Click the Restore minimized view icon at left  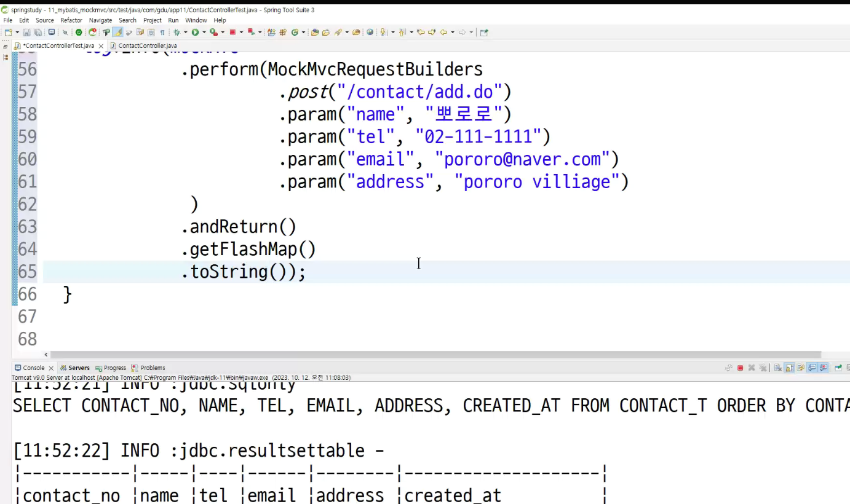coord(6,46)
